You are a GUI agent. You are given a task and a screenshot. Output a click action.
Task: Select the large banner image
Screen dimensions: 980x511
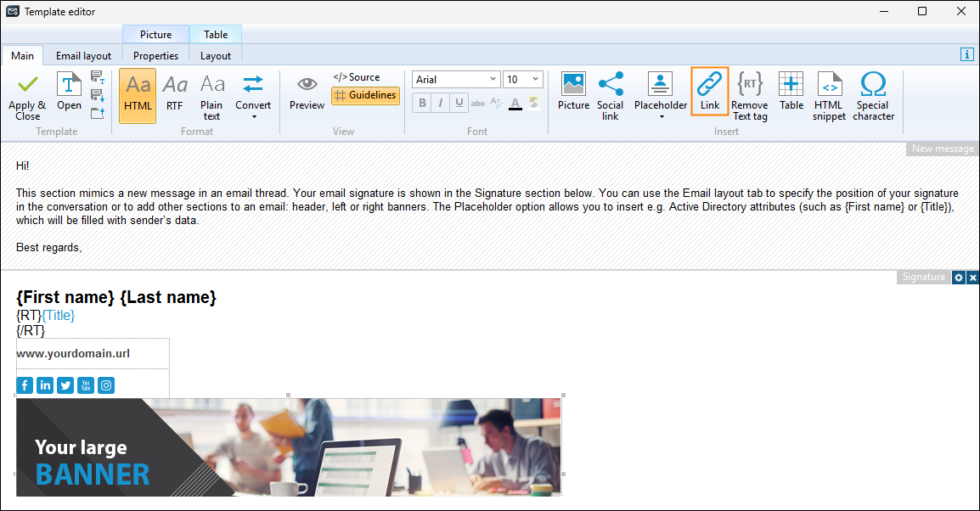(289, 447)
